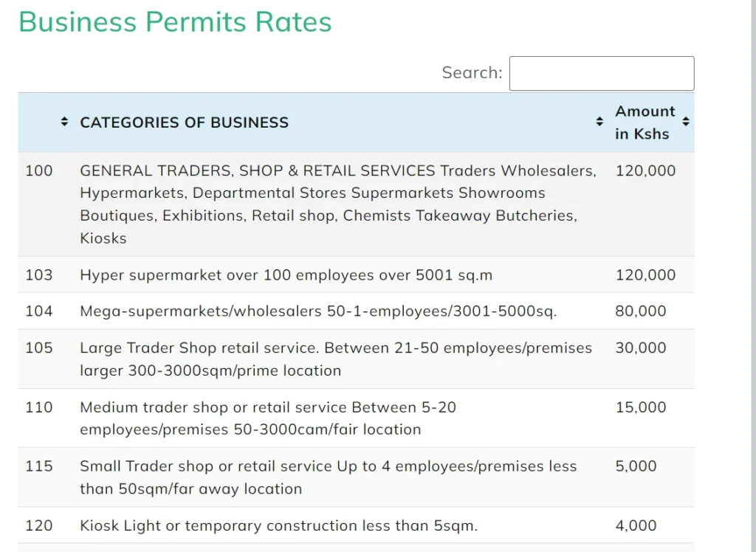Click the Amount in Kshs header text
Screen dimensions: 756x552
pos(645,123)
